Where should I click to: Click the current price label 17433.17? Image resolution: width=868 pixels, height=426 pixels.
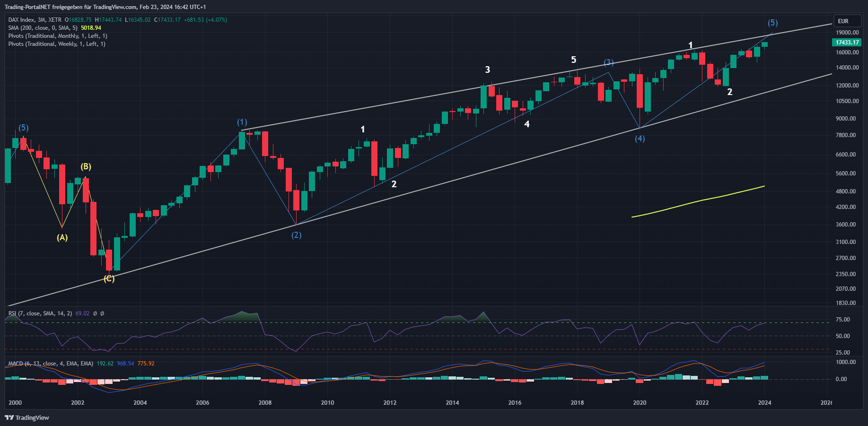tap(847, 43)
